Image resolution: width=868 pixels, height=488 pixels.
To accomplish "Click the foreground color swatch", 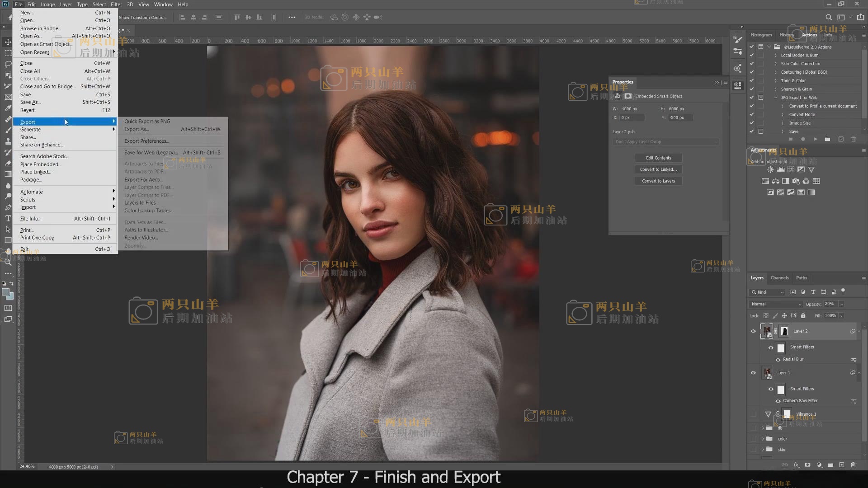I will coord(6,293).
